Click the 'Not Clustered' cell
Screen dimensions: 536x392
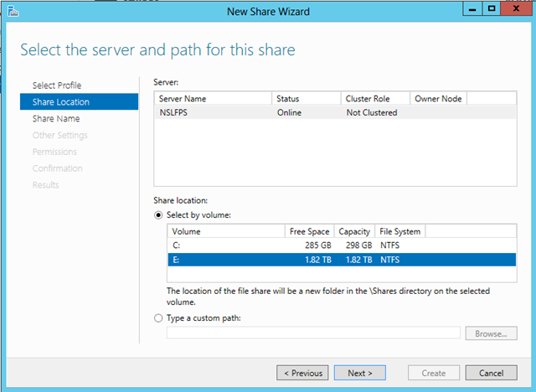pyautogui.click(x=372, y=113)
